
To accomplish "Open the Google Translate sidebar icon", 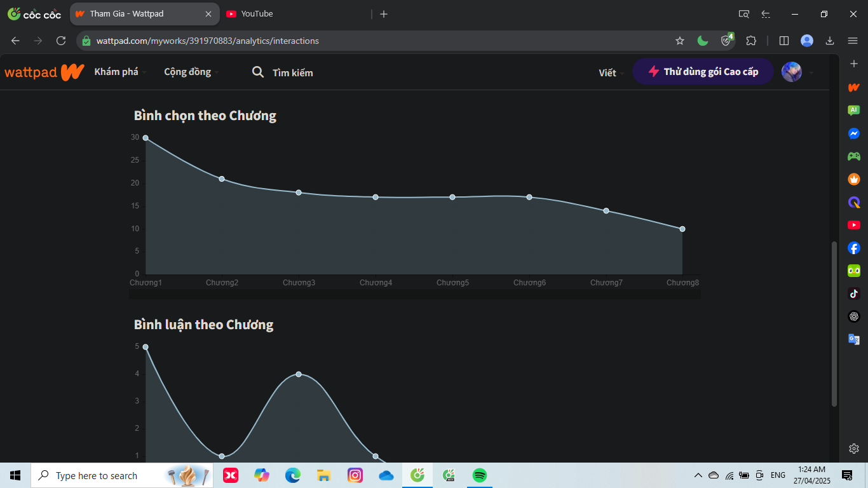I will click(x=854, y=339).
